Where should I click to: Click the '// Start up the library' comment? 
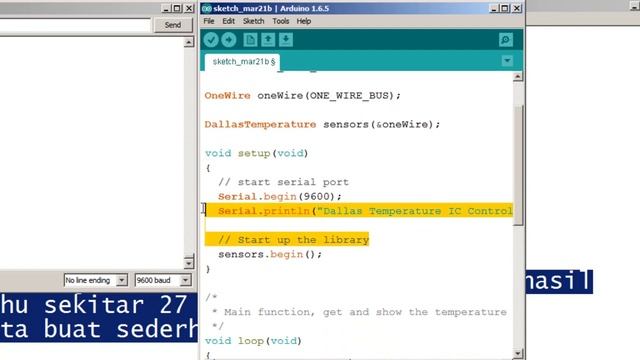tap(293, 240)
